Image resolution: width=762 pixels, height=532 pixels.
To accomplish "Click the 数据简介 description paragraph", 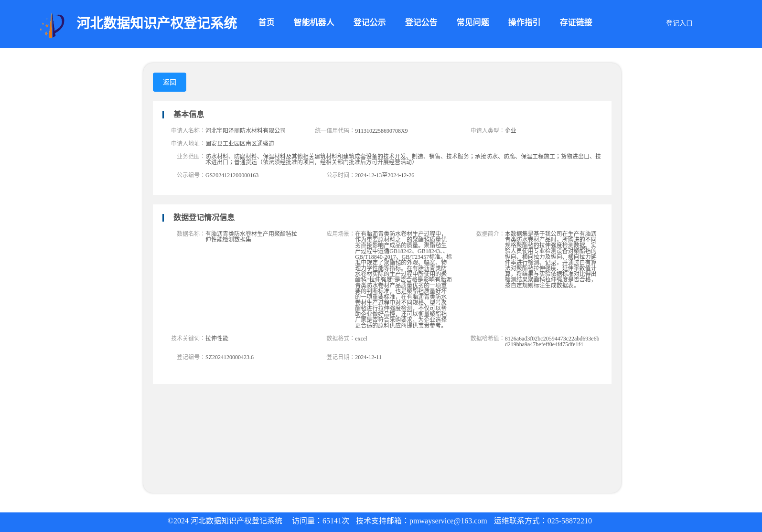I will click(x=551, y=259).
